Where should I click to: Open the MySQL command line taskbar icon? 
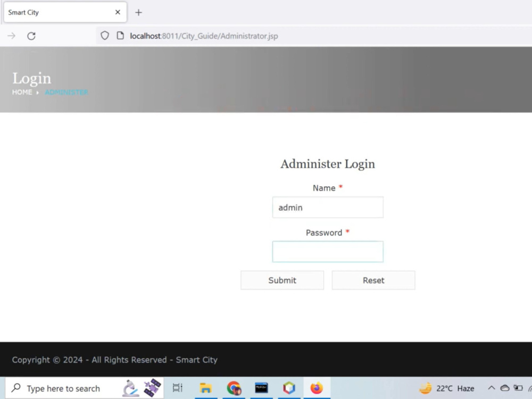pyautogui.click(x=261, y=388)
